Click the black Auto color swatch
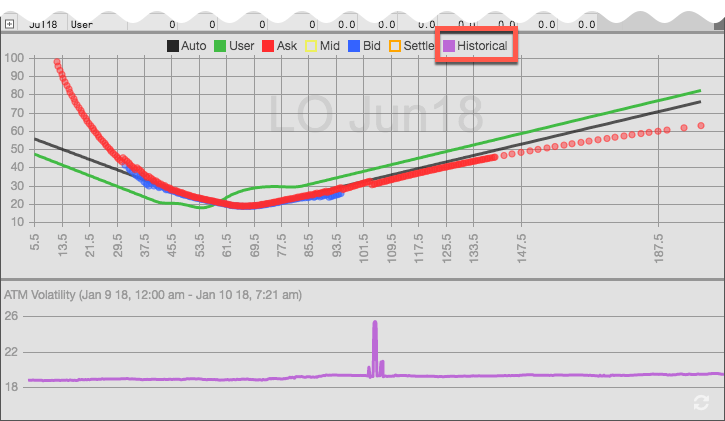Viewport: 725px width, 421px height. (x=173, y=46)
